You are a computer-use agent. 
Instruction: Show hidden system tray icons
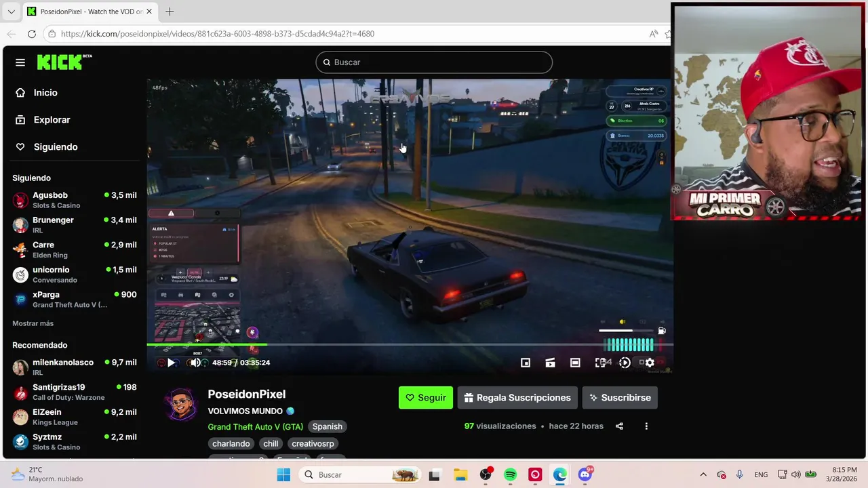[703, 475]
